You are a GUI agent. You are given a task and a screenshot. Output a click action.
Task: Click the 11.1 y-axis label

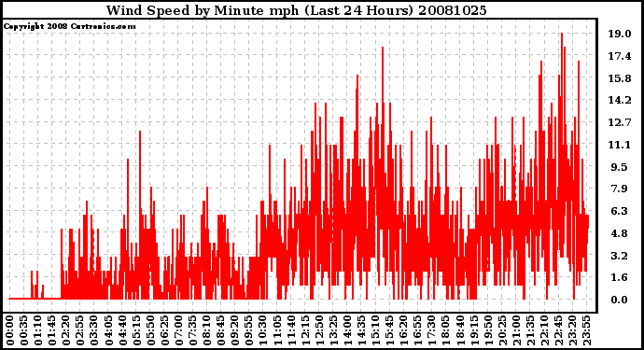620,145
